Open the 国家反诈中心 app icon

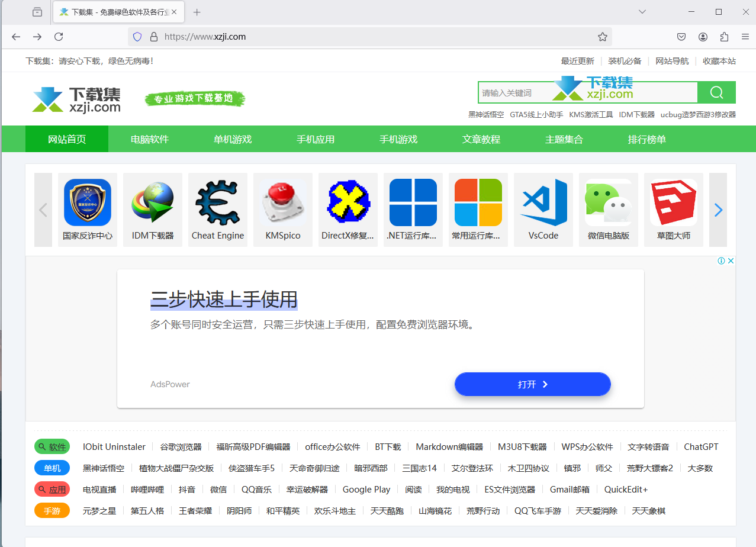pos(88,202)
